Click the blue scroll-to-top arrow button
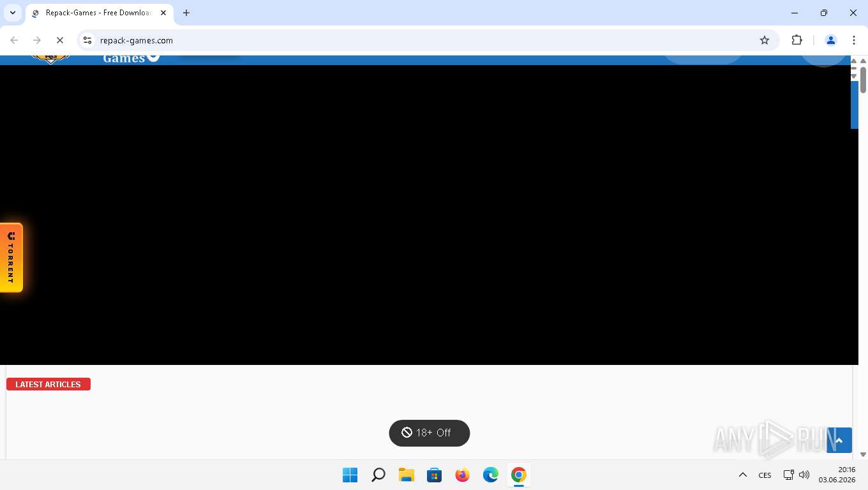 pos(839,440)
